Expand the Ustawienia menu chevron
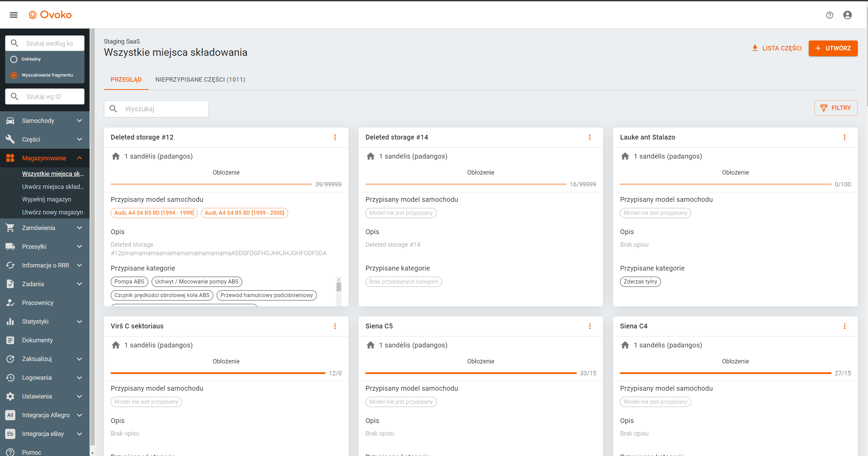Screen dimensions: 868x456 [x=79, y=396]
